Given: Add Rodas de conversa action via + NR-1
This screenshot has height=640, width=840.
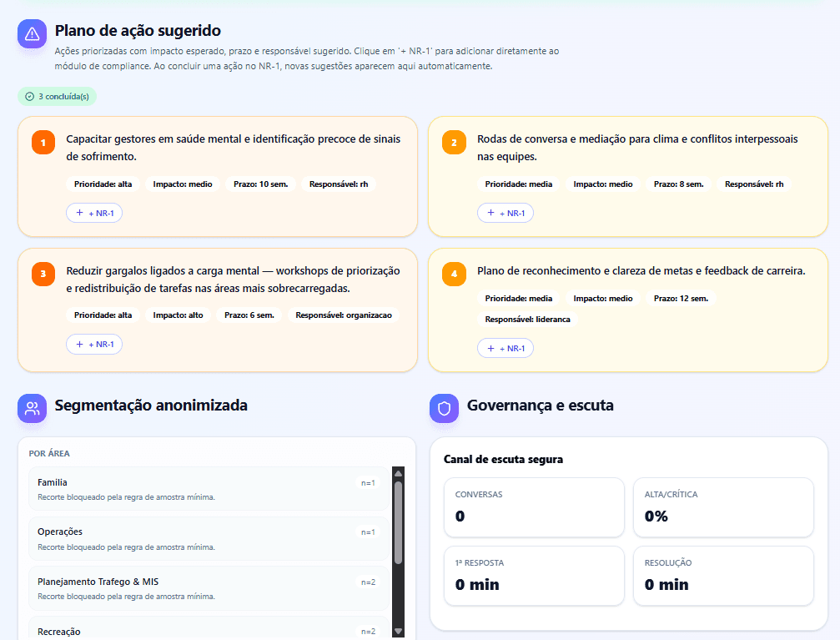Looking at the screenshot, I should pyautogui.click(x=506, y=213).
